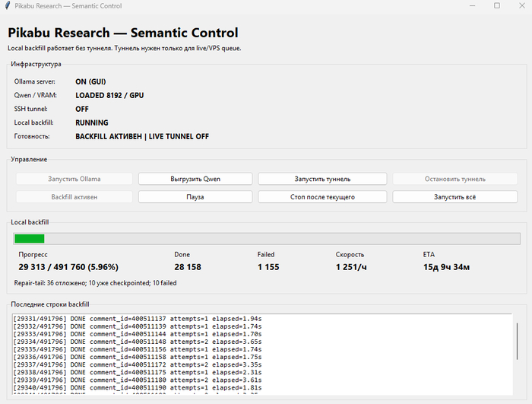Click the feather app icon in title bar
Screen dimensions: 532x404
click(8, 6)
